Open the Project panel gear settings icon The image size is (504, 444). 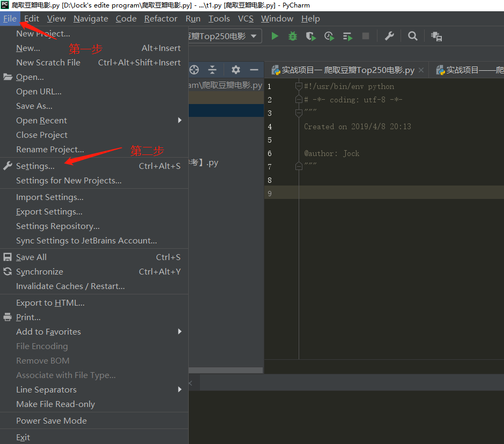pyautogui.click(x=235, y=70)
